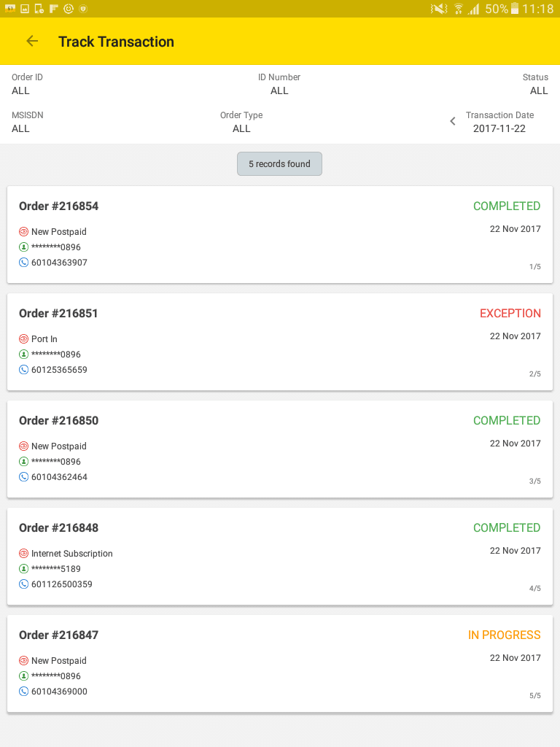Select the ID Number filter field
The height and width of the screenshot is (747, 560).
pyautogui.click(x=279, y=85)
